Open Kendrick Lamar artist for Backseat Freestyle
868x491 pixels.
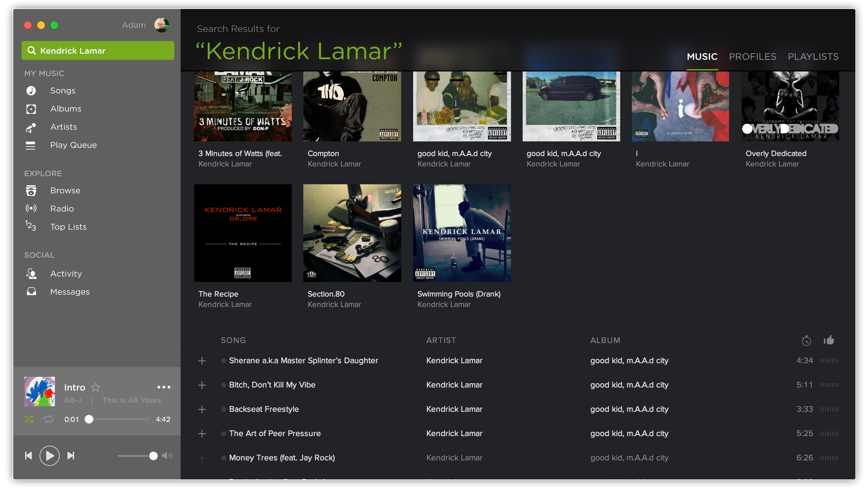pos(454,409)
